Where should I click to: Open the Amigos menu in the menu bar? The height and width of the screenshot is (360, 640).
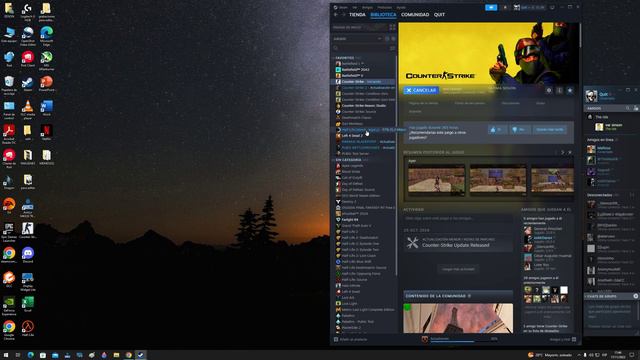tap(367, 7)
